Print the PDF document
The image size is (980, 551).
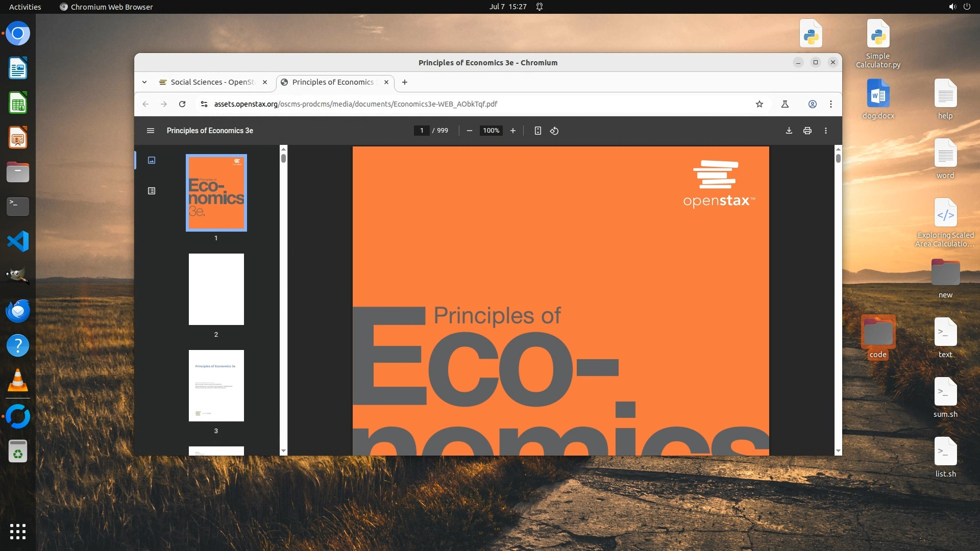click(x=807, y=131)
